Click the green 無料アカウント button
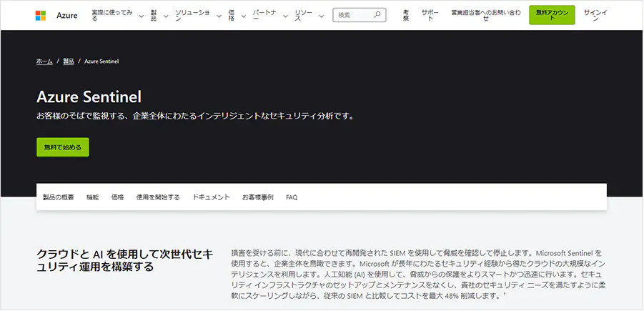This screenshot has width=644, height=311. 552,15
